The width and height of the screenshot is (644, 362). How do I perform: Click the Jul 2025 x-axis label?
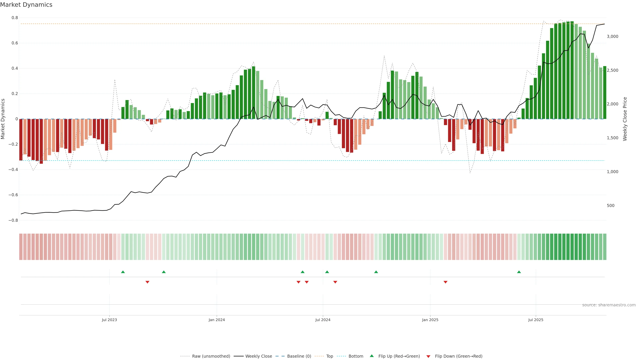(x=536, y=320)
